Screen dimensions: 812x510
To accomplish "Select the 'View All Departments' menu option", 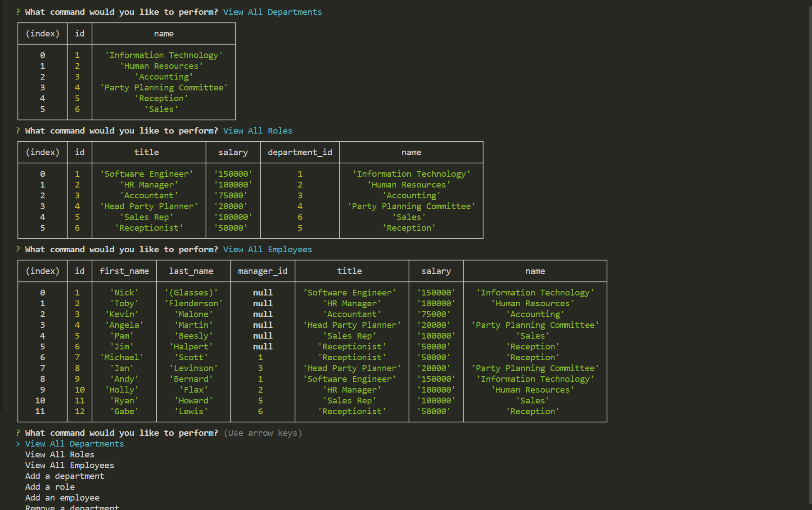I will pos(74,443).
